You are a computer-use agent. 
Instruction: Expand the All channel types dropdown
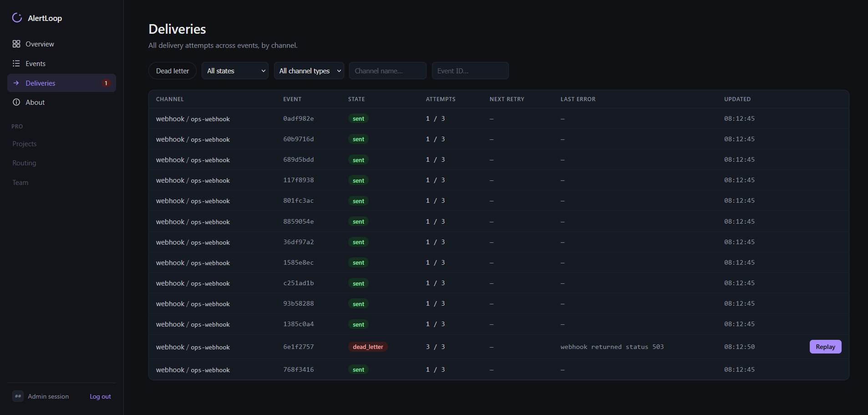point(309,71)
